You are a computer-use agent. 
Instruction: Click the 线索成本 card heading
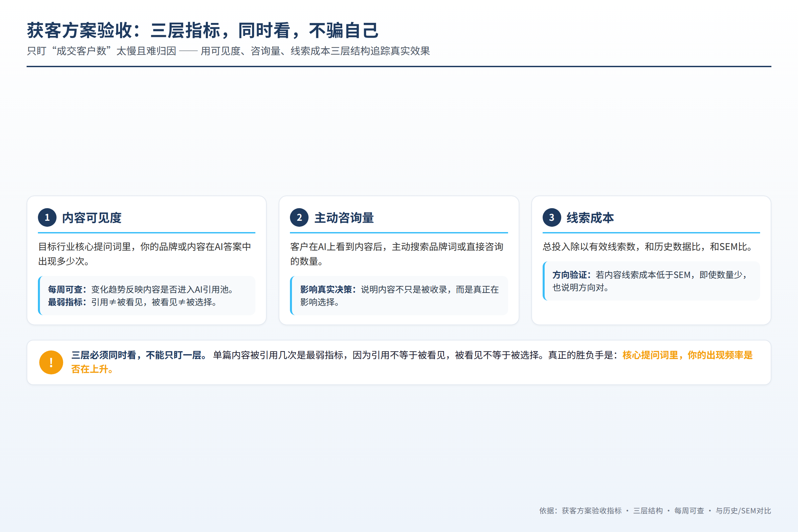(590, 218)
